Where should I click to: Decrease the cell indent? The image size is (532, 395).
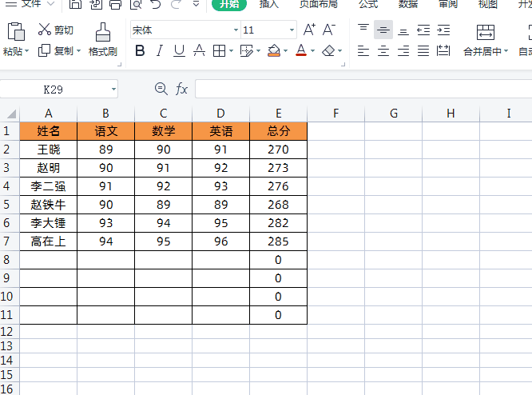[x=423, y=30]
